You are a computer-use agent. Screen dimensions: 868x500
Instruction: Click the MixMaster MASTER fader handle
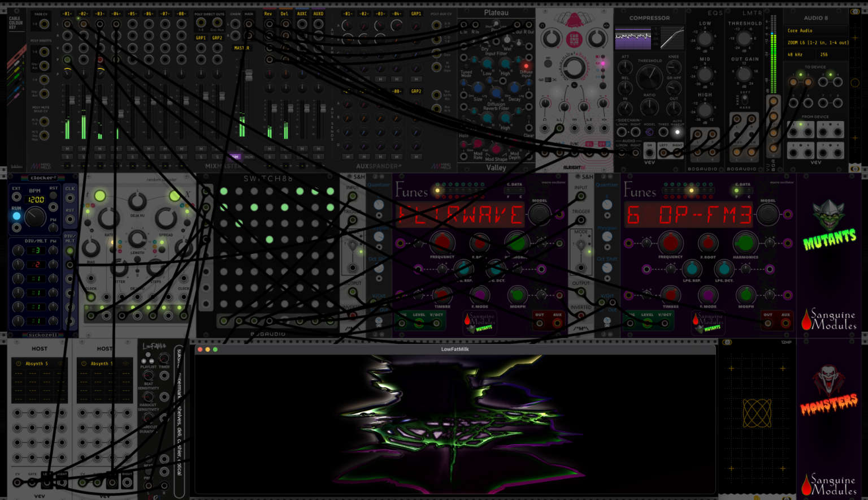(248, 76)
